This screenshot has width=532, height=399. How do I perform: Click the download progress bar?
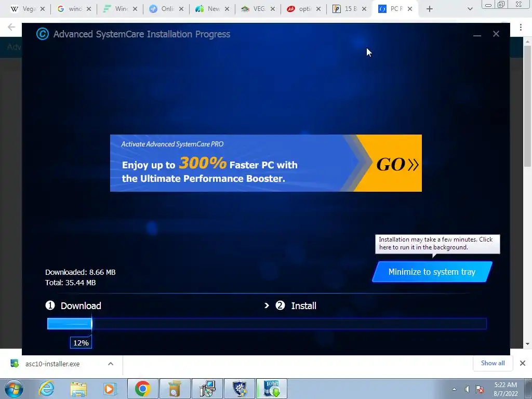[267, 324]
